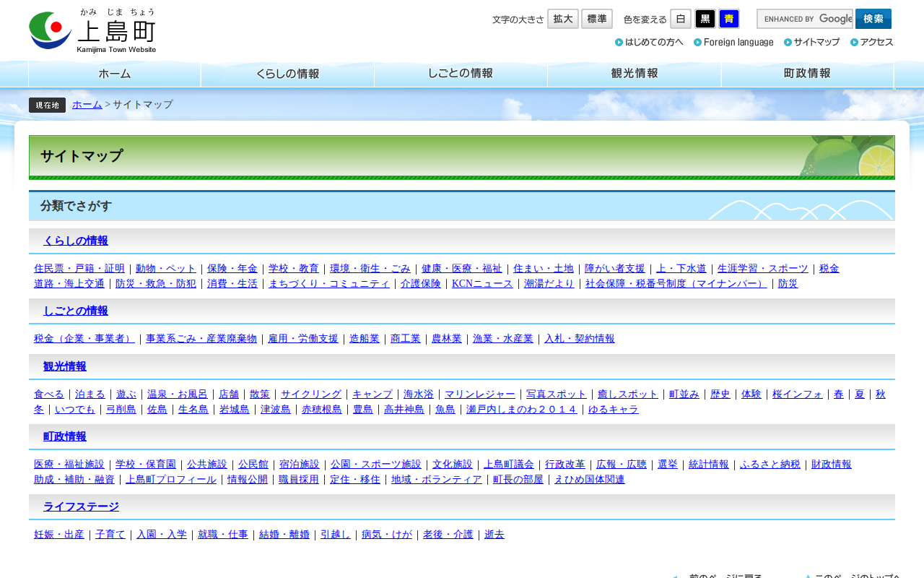Open 道路・海上交通 link
Viewport: 924px width, 578px height.
click(x=69, y=284)
